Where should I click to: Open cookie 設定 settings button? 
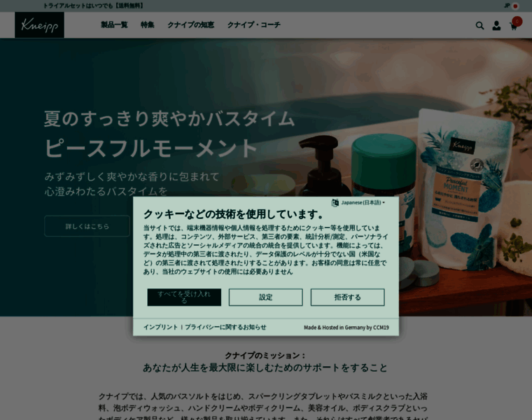pyautogui.click(x=266, y=297)
